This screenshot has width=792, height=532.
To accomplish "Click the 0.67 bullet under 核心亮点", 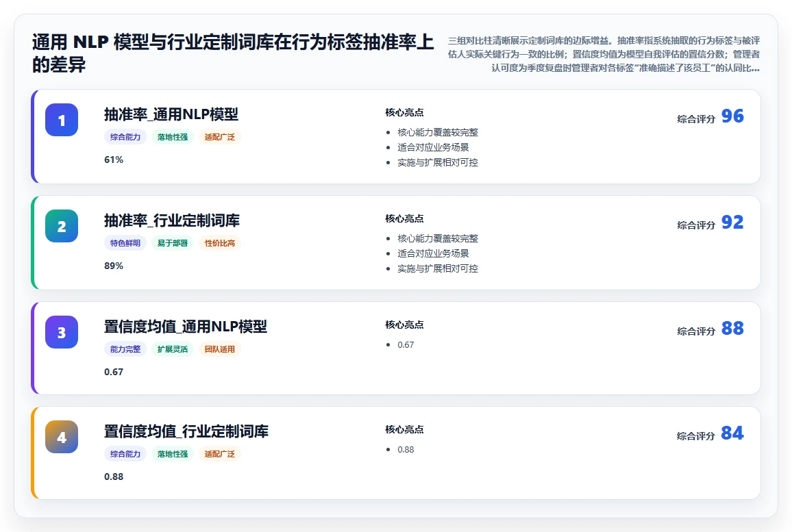I will click(406, 345).
